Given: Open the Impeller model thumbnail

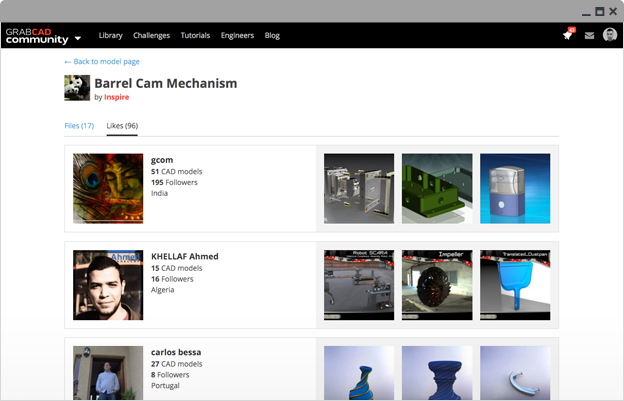Looking at the screenshot, I should coord(437,284).
